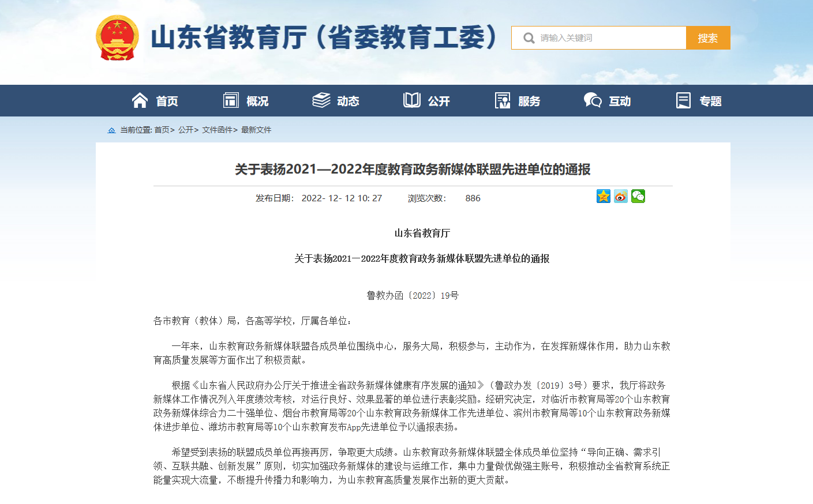Click the open book icon for 公开
This screenshot has height=504, width=813.
(412, 101)
